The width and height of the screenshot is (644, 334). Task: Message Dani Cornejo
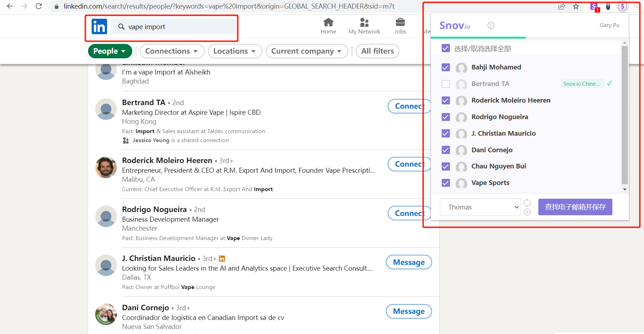click(x=409, y=311)
